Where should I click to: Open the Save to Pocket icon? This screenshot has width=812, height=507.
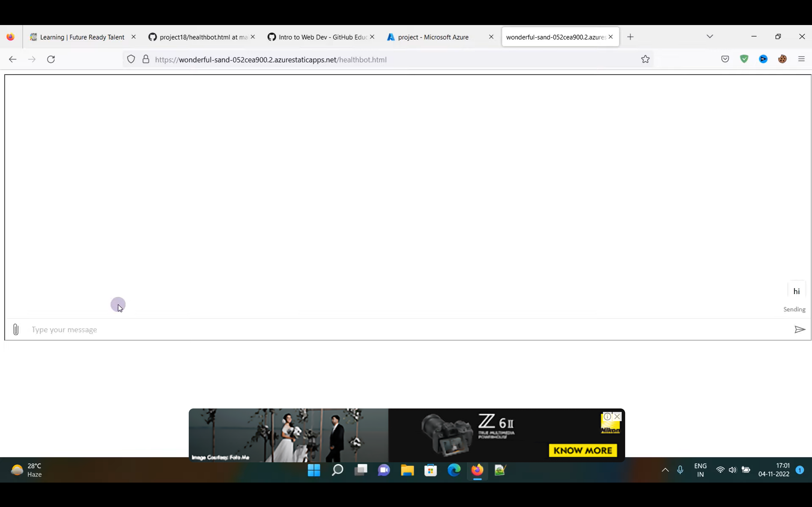(x=725, y=59)
